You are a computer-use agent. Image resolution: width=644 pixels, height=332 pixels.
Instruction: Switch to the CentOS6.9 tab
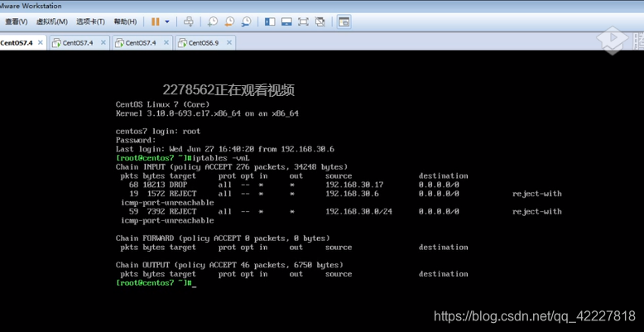(x=204, y=43)
